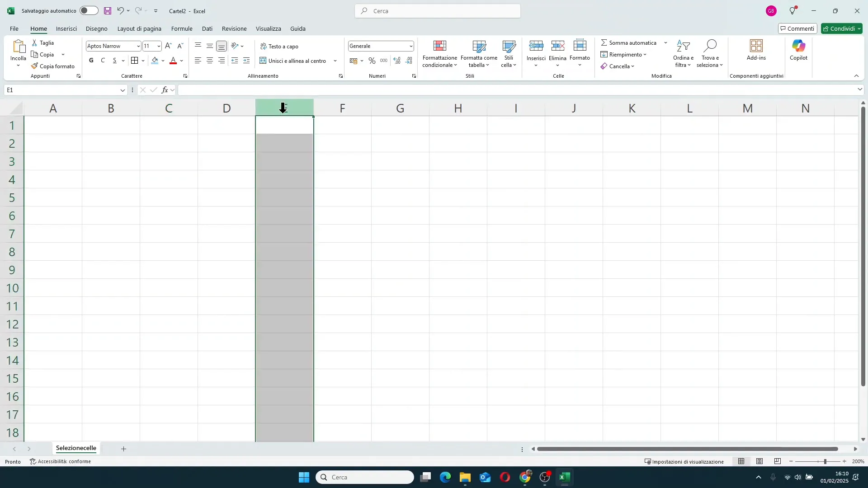
Task: Open Formatta come tabella gallery
Action: tap(479, 54)
